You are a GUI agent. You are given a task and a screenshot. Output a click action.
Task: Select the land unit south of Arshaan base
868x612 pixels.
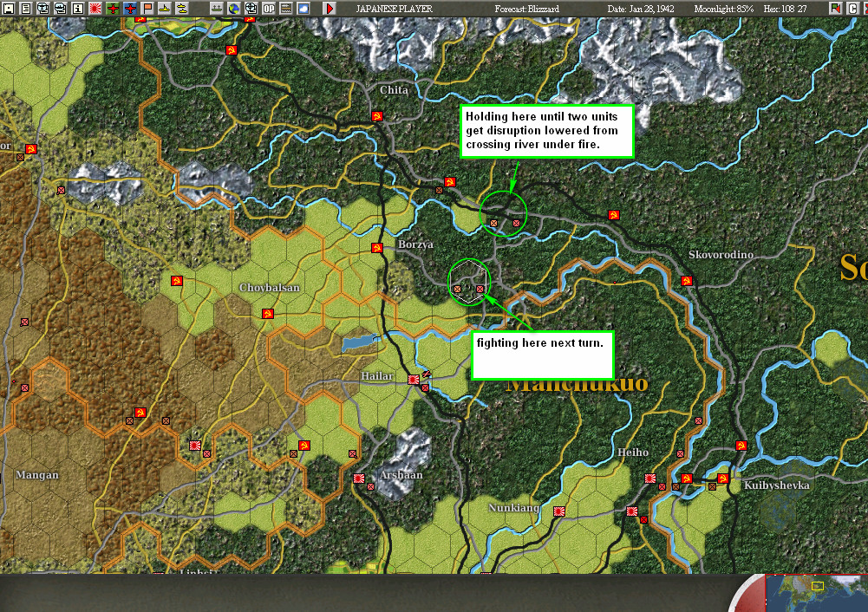tap(370, 487)
